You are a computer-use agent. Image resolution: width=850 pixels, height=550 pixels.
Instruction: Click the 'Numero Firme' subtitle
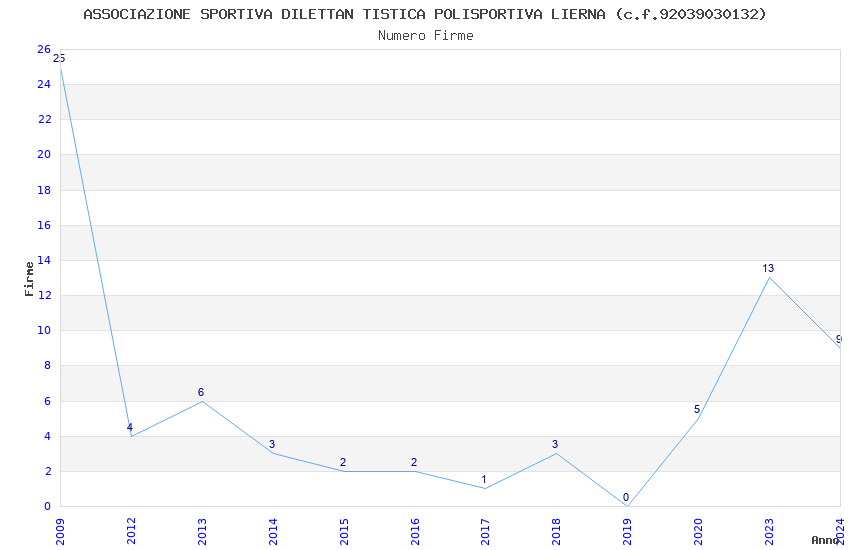(425, 36)
